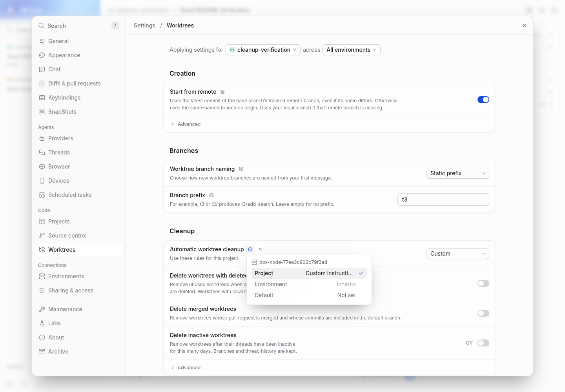Viewport: 565px width, 392px height.
Task: Click the Browser globe icon
Action: click(42, 167)
